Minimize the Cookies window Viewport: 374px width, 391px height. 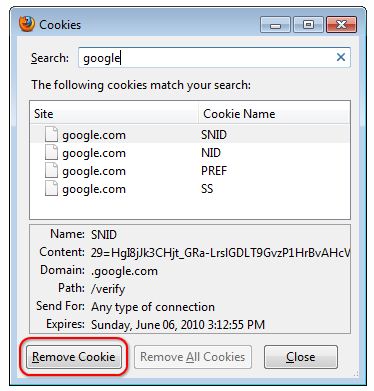pos(275,25)
